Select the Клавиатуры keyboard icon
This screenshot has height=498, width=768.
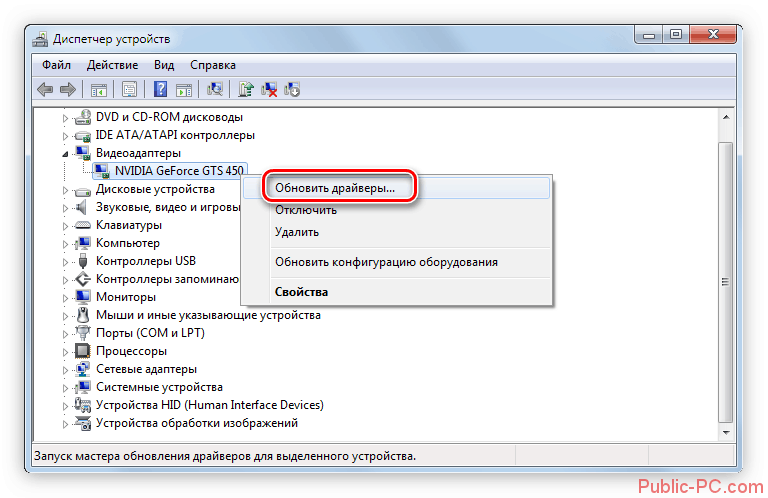click(83, 225)
